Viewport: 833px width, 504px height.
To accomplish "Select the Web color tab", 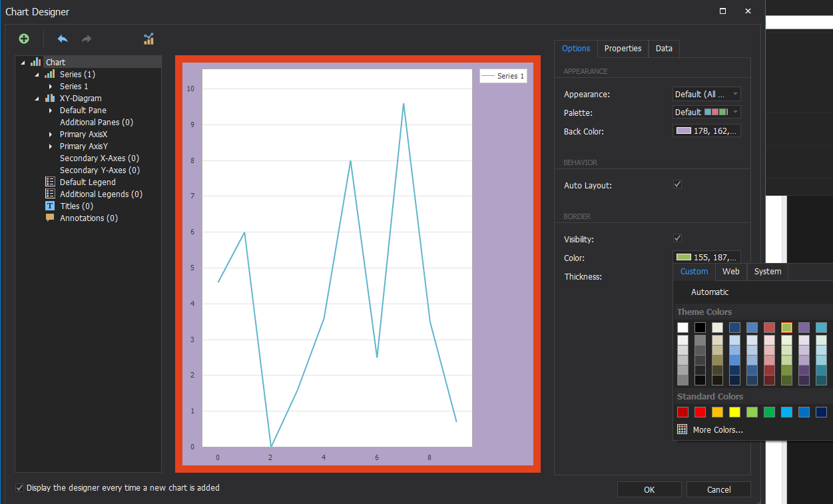I will click(730, 272).
